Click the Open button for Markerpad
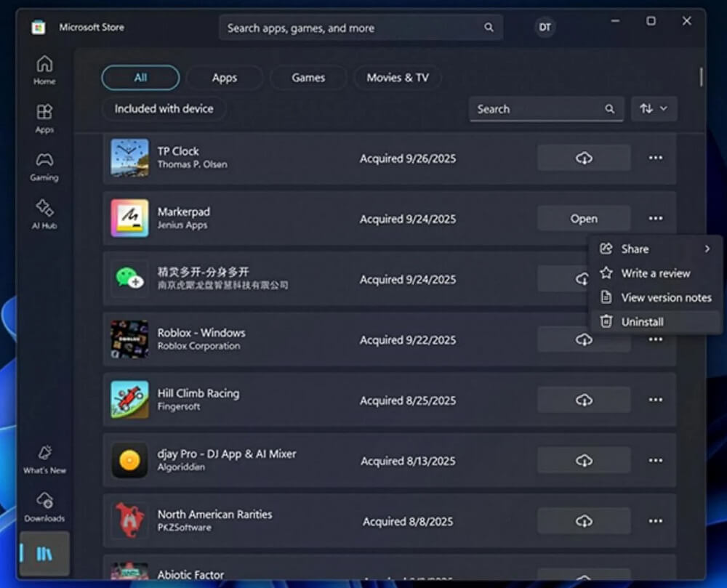The width and height of the screenshot is (727, 588). coord(584,218)
